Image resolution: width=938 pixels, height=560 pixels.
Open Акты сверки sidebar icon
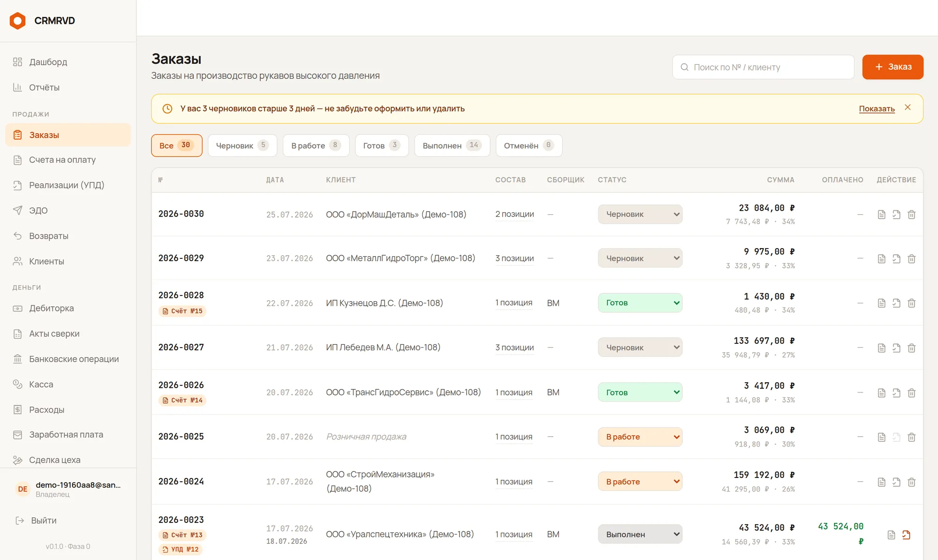pos(17,334)
